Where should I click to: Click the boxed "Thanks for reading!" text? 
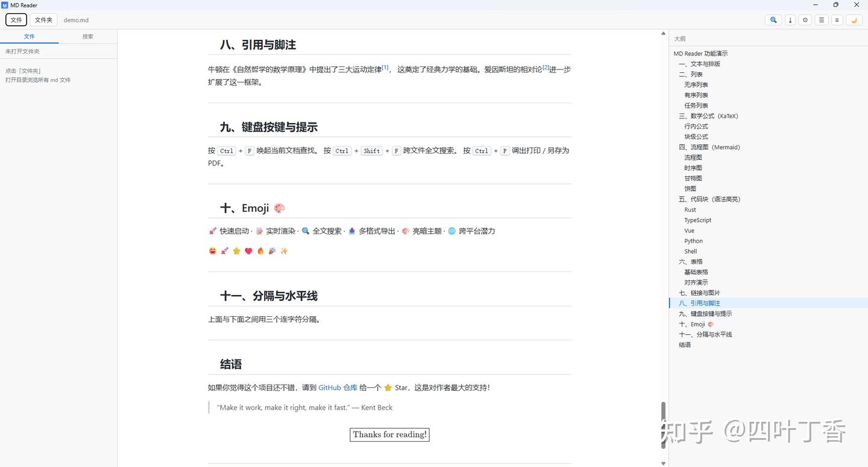coord(389,434)
